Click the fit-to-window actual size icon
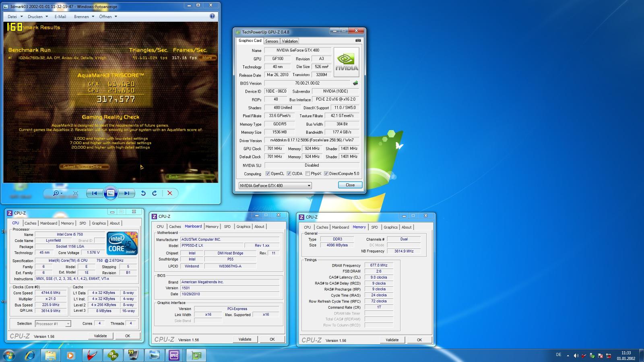This screenshot has width=644, height=362. (75, 193)
